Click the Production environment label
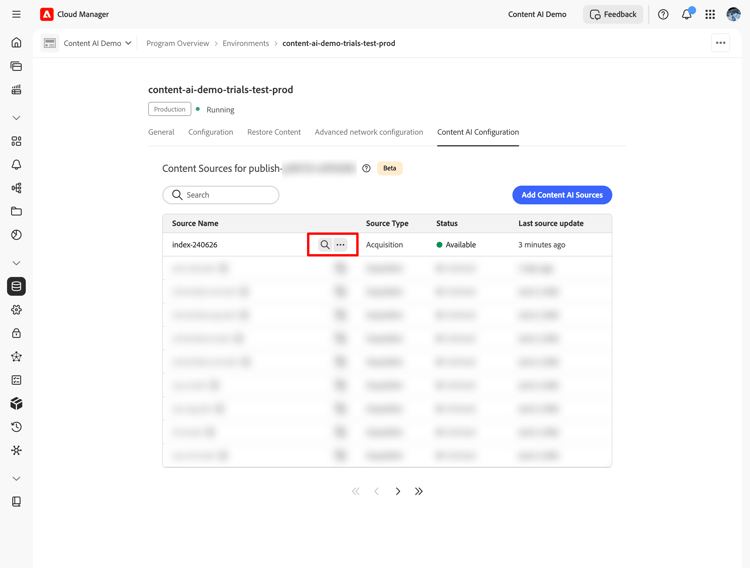The image size is (750, 568). (x=169, y=109)
